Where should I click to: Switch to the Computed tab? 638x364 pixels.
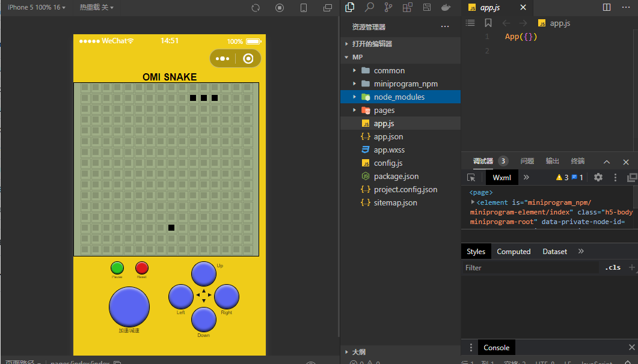[x=514, y=252]
